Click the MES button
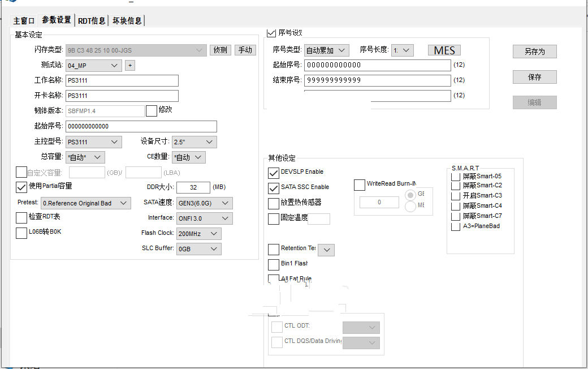The width and height of the screenshot is (588, 369). point(444,50)
